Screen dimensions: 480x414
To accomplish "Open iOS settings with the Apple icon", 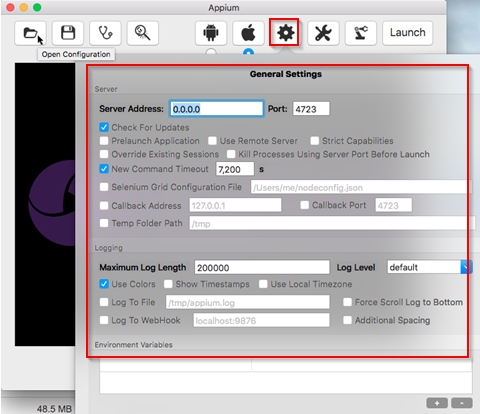I will 248,33.
